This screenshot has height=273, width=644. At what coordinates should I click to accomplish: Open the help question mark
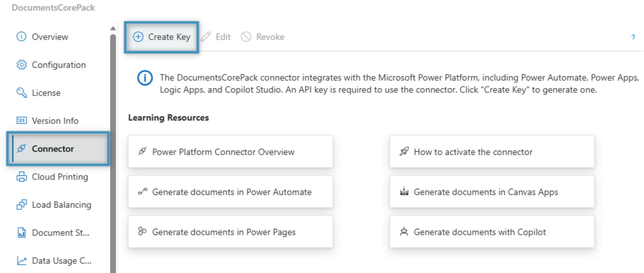click(x=633, y=37)
